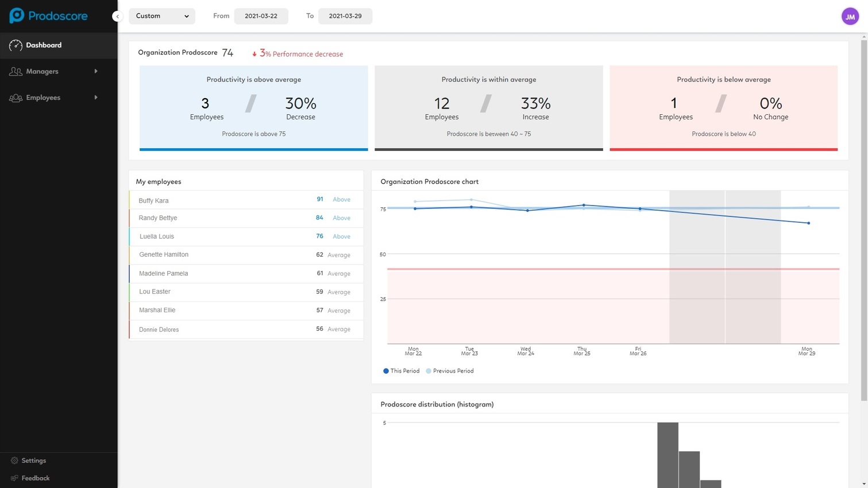The image size is (868, 488).
Task: Go to the Dashboard menu item
Action: [x=44, y=45]
